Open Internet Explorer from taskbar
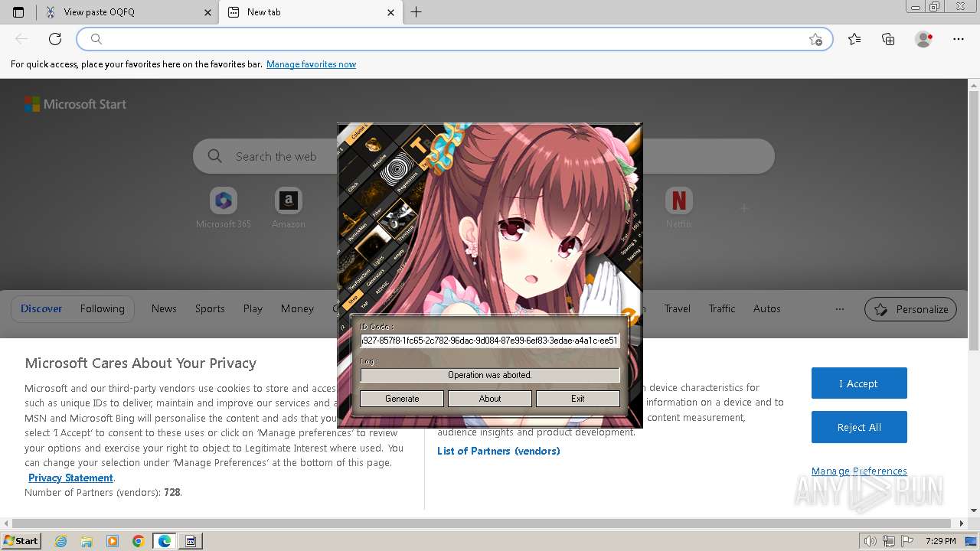980x551 pixels. (61, 541)
